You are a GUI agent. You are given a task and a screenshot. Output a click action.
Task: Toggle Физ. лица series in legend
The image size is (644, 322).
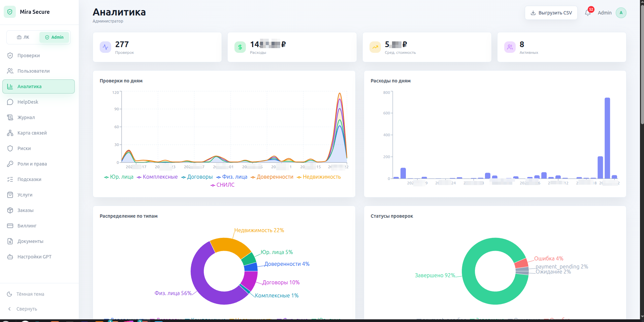pyautogui.click(x=232, y=177)
